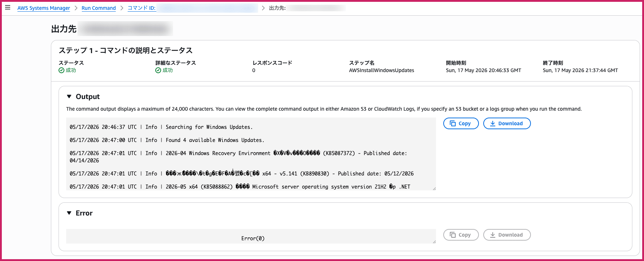
Task: Click the ステップ名 column label
Action: pyautogui.click(x=362, y=63)
